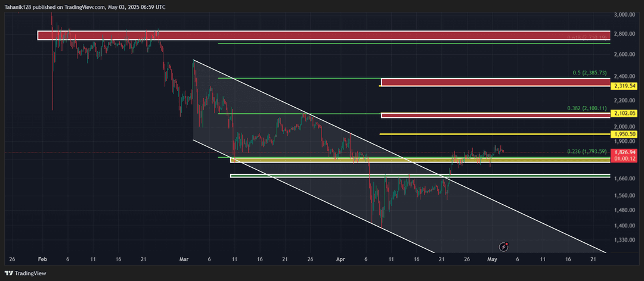
Task: Click the red current price label 1,826.94
Action: click(625, 152)
